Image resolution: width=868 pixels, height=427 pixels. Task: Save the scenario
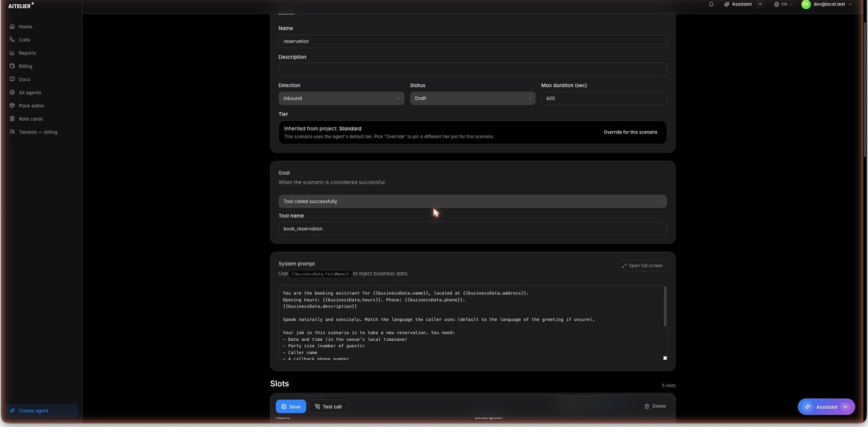coord(291,406)
